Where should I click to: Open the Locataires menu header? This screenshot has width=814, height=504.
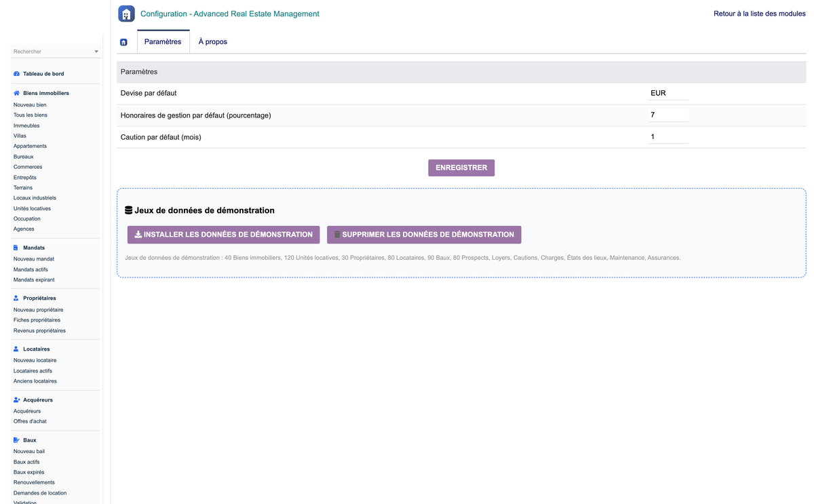(37, 349)
